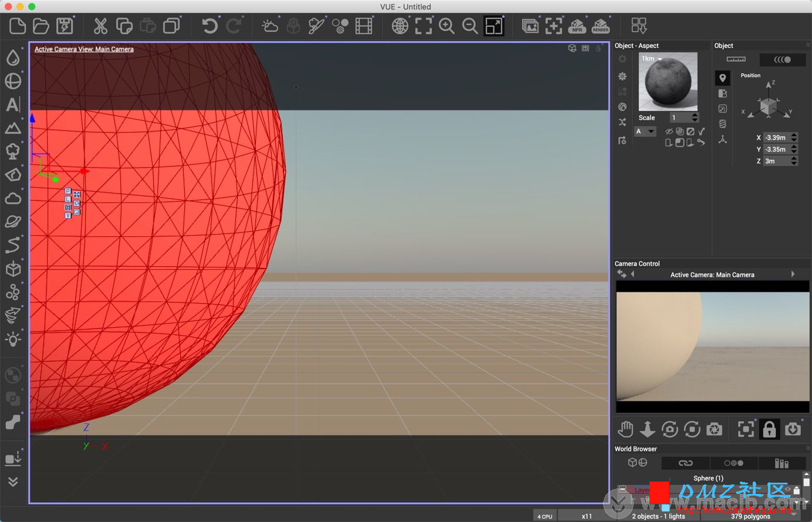This screenshot has width=812, height=522.
Task: Store camera with download camera icon
Action: click(x=793, y=429)
